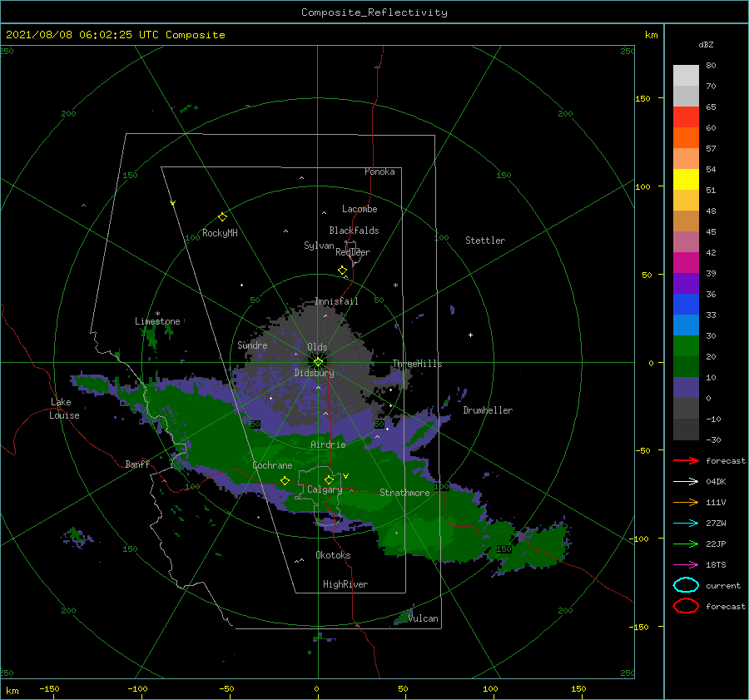Click the Strathmore town label
Image resolution: width=749 pixels, height=700 pixels.
404,493
